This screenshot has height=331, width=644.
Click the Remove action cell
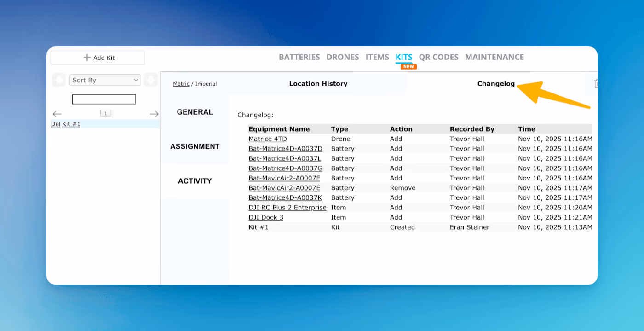coord(402,188)
